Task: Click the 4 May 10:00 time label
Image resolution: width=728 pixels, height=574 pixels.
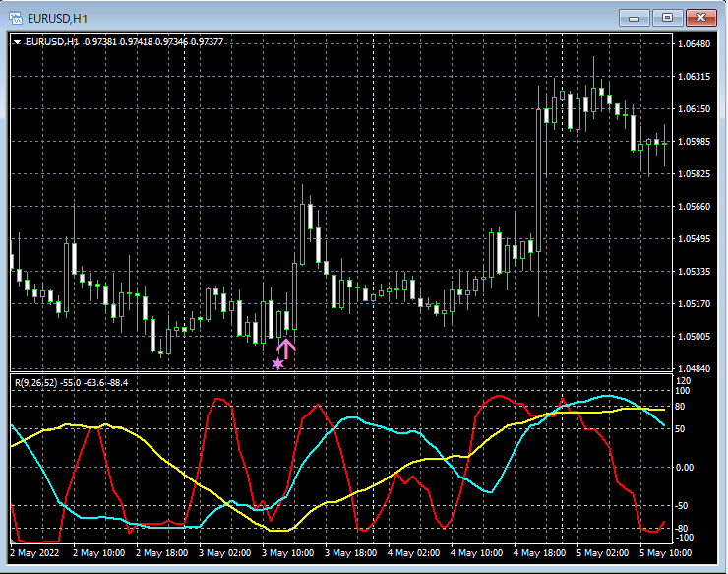Action: click(x=476, y=553)
